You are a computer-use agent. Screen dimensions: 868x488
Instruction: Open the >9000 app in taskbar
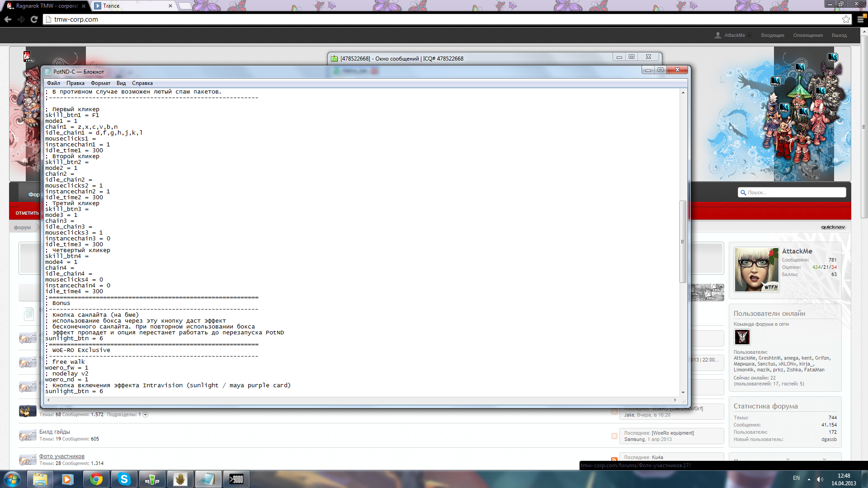point(236,479)
